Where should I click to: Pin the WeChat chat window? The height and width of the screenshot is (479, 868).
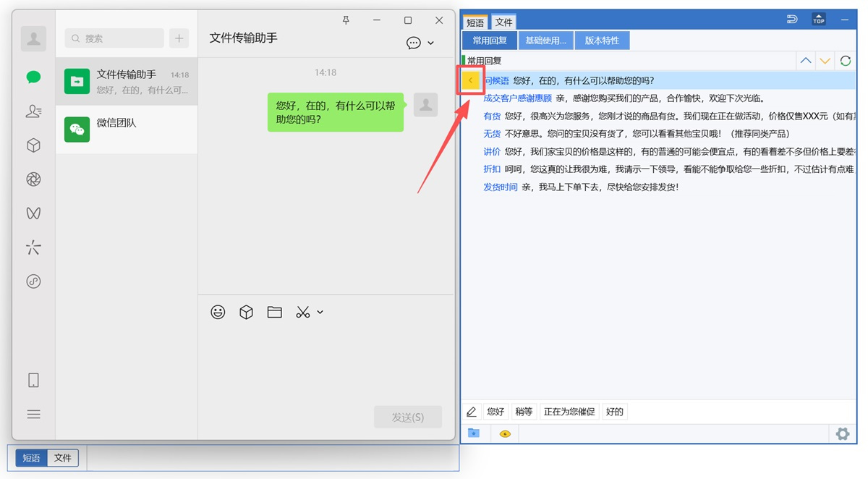[x=346, y=20]
